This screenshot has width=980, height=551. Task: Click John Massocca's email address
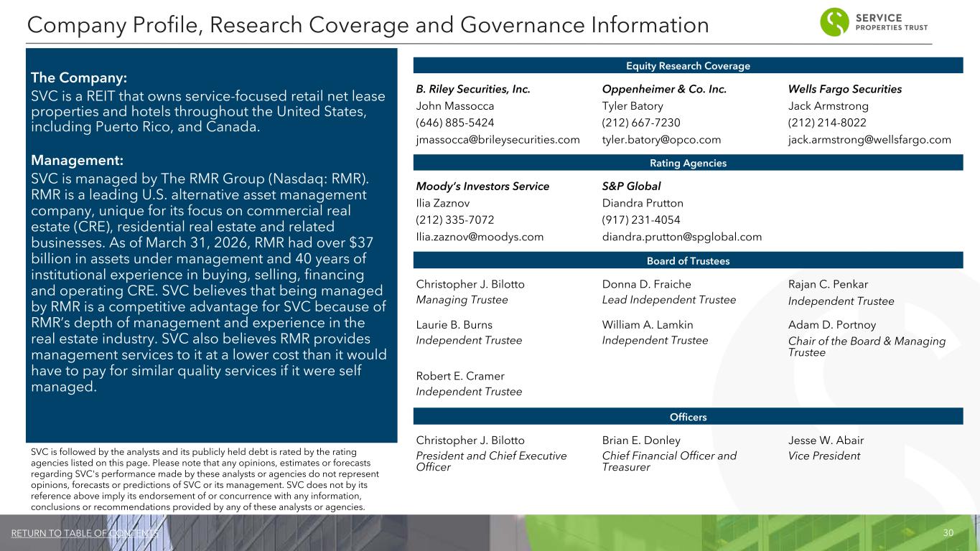click(x=498, y=139)
